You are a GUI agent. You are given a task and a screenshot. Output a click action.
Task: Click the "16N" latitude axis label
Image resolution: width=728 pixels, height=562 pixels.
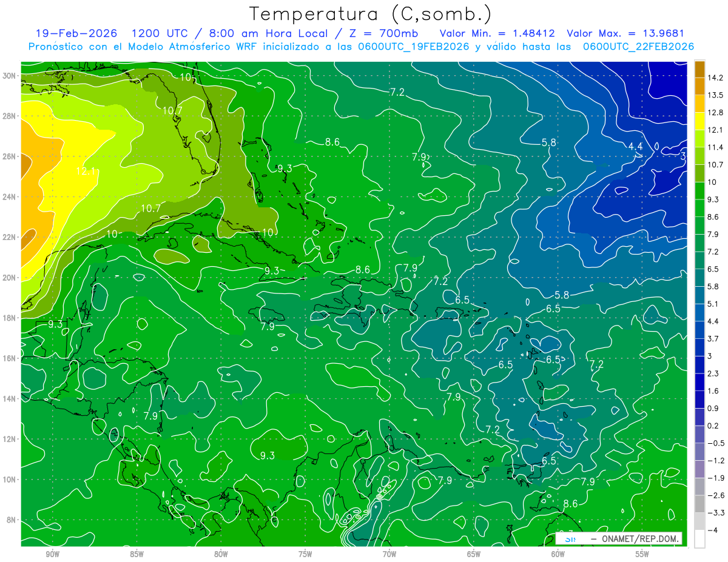click(x=10, y=358)
